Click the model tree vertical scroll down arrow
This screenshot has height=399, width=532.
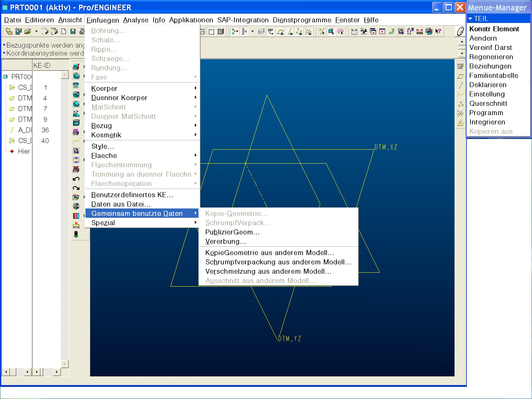[65, 364]
